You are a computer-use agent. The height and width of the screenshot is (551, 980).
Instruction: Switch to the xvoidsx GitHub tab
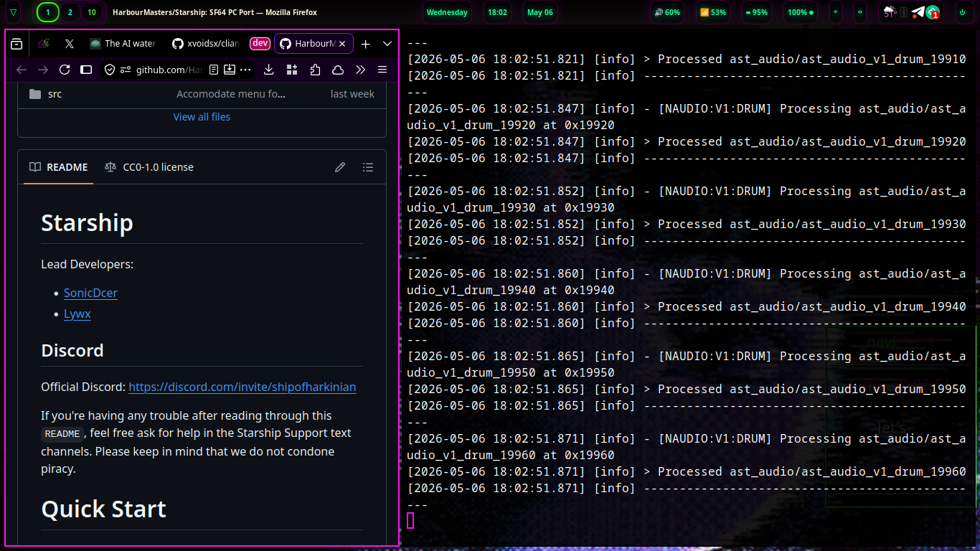coord(204,44)
